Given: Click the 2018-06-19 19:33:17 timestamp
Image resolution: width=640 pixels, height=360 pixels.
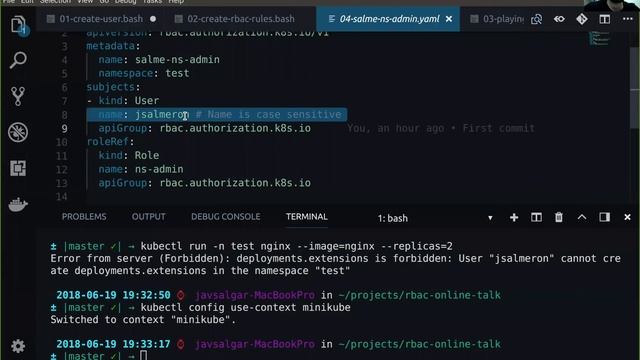Looking at the screenshot, I should tap(113, 344).
